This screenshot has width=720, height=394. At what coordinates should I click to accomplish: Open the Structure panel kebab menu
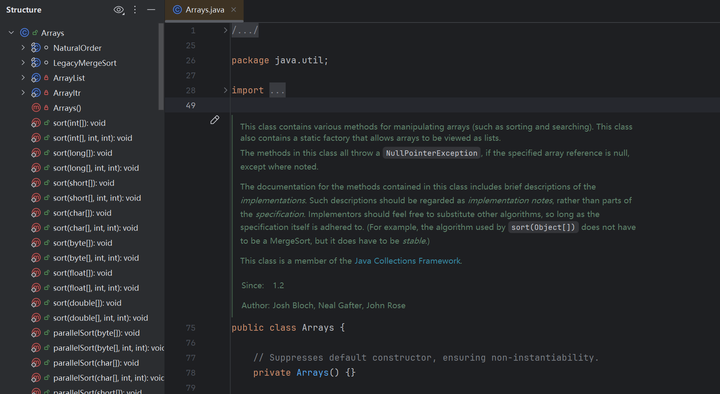(x=135, y=10)
